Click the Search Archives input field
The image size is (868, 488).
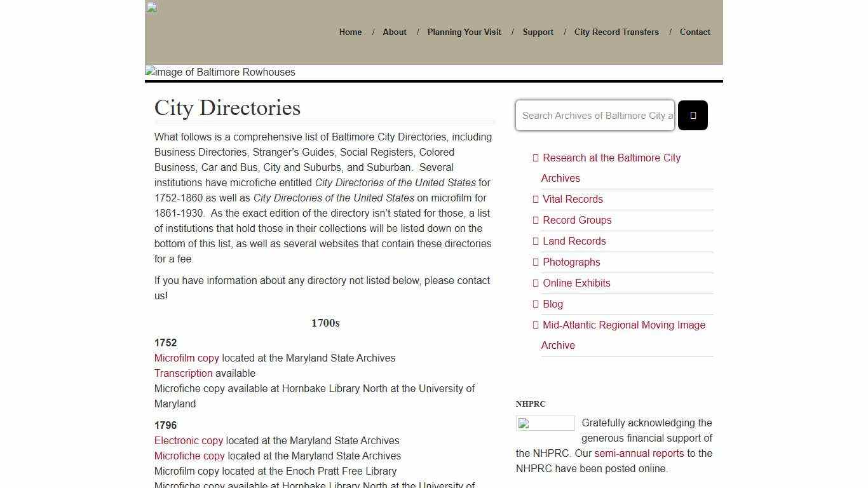tap(595, 115)
